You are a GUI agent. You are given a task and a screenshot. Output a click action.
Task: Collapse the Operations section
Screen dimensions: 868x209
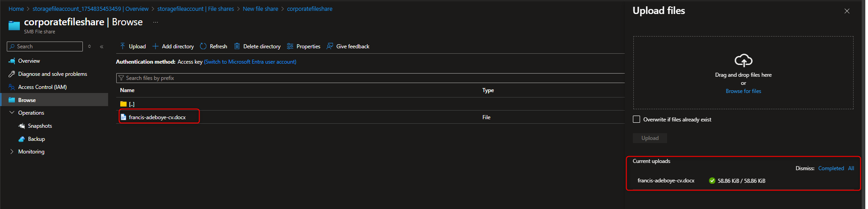pyautogui.click(x=12, y=113)
